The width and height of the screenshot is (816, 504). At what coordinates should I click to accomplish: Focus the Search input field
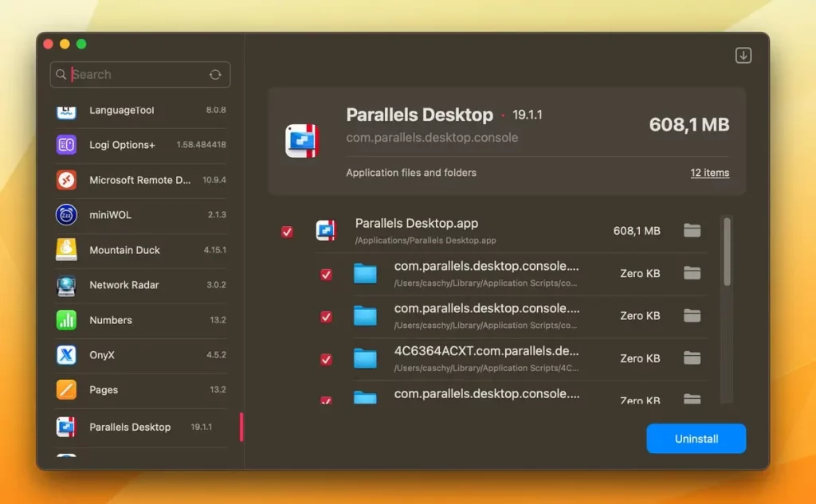point(135,75)
